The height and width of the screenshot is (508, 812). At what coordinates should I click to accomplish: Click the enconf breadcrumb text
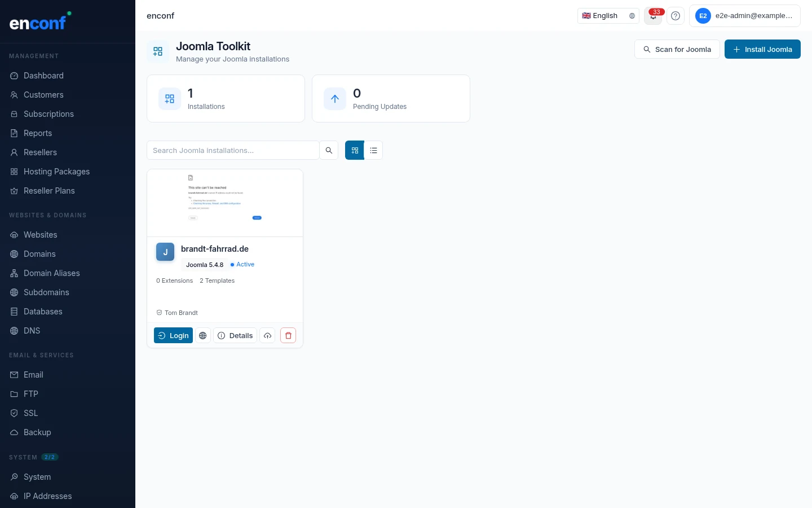click(160, 16)
